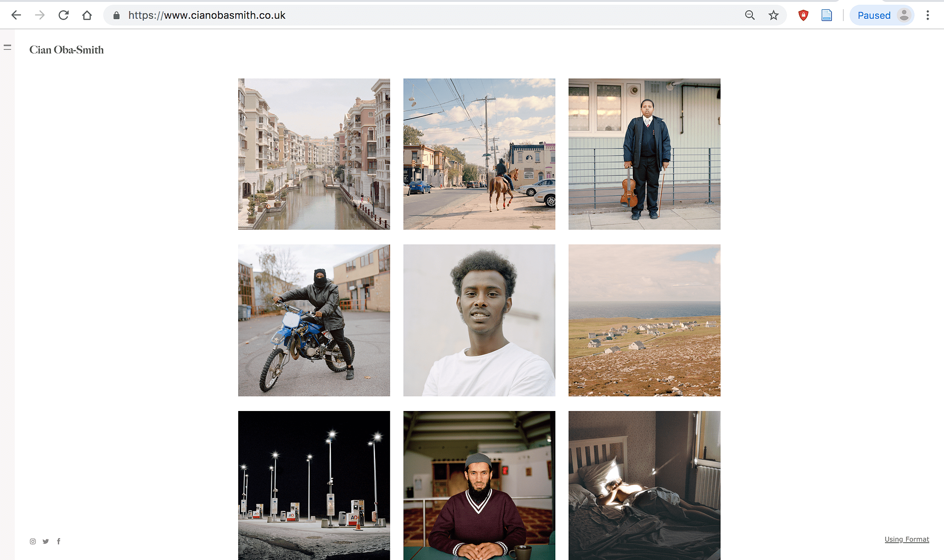Screen dimensions: 944x560
Task: View site security lock info
Action: click(117, 15)
